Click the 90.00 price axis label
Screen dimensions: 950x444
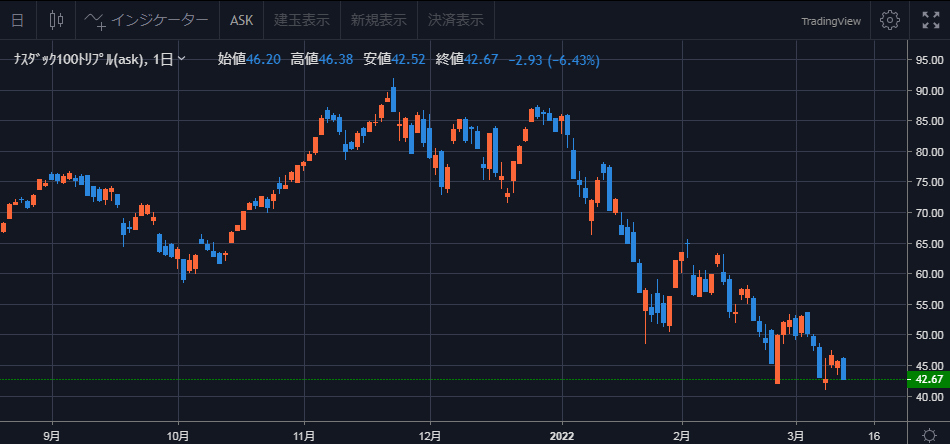click(x=928, y=91)
